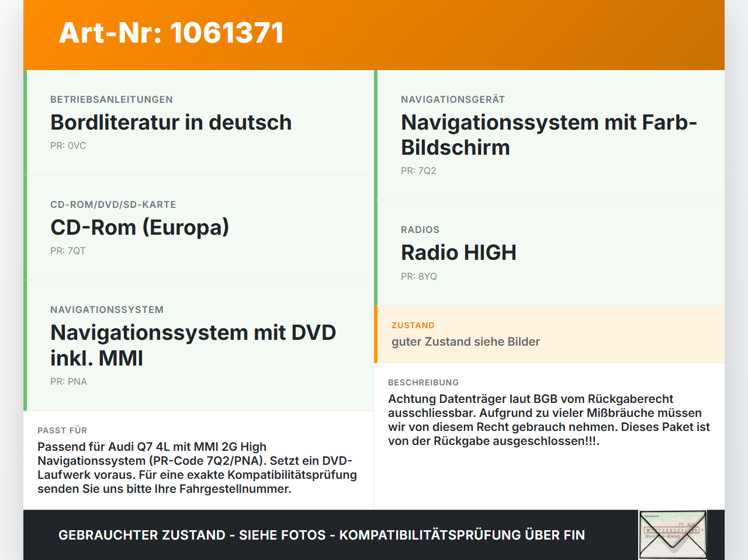Click the RADIOS label
Viewport: 748px width, 560px height.
(x=420, y=229)
